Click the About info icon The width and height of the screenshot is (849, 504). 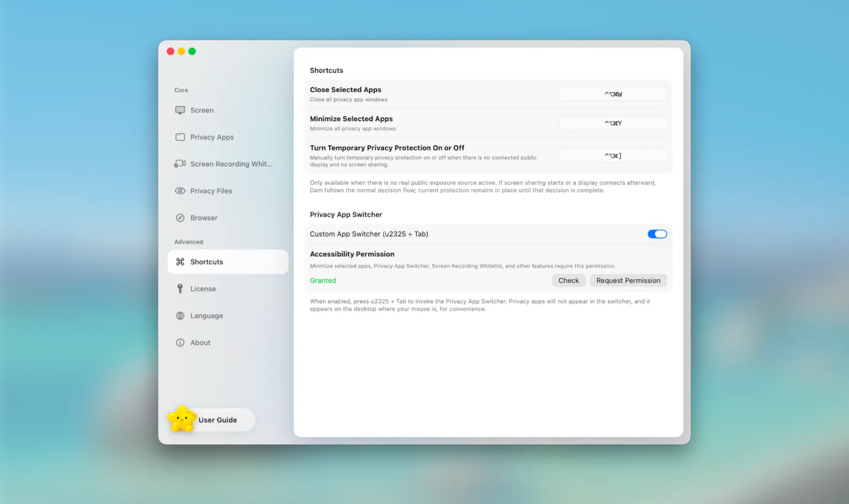[180, 343]
